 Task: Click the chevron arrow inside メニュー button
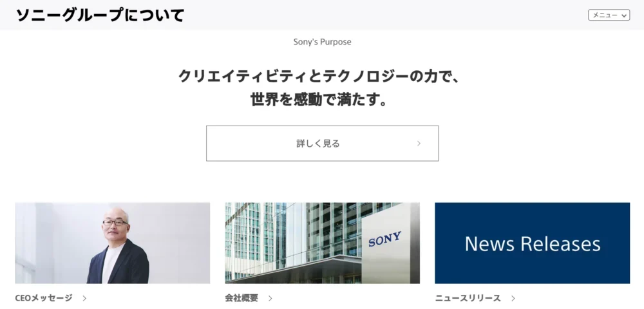[x=624, y=15]
